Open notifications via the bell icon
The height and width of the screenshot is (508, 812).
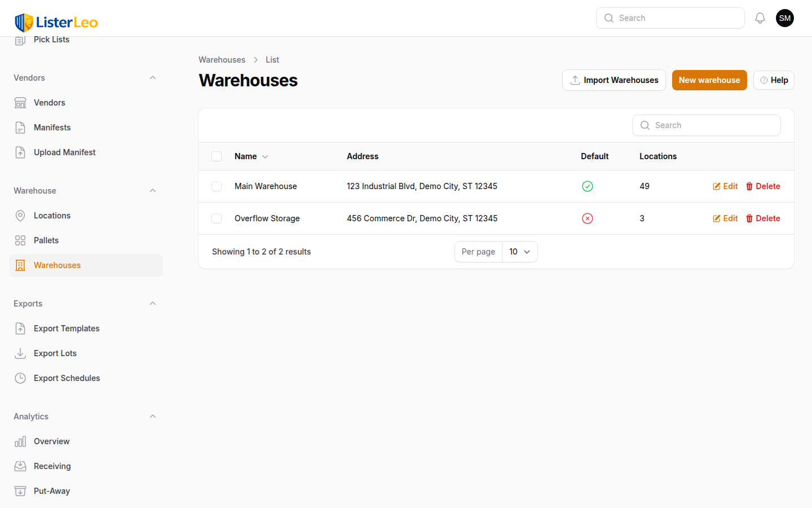(760, 17)
